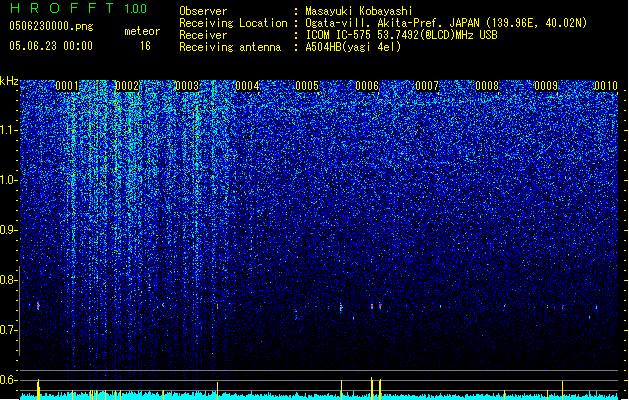Viewport: 629px width, 400px height.
Task: Select the 0004 minute marker
Action: (x=247, y=86)
